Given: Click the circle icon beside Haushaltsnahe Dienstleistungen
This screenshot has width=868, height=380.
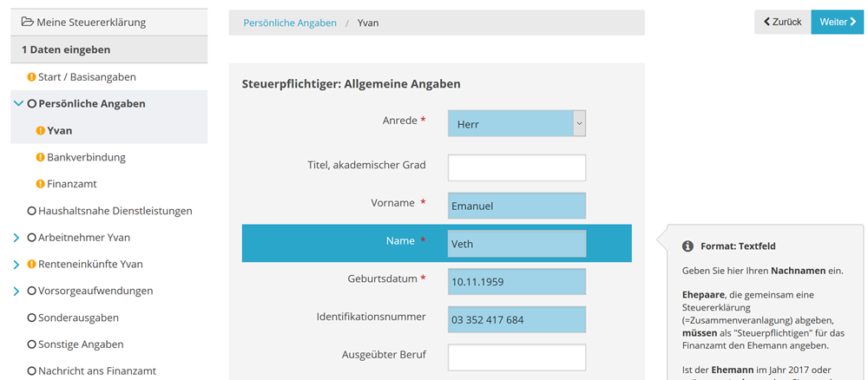Looking at the screenshot, I should (32, 211).
